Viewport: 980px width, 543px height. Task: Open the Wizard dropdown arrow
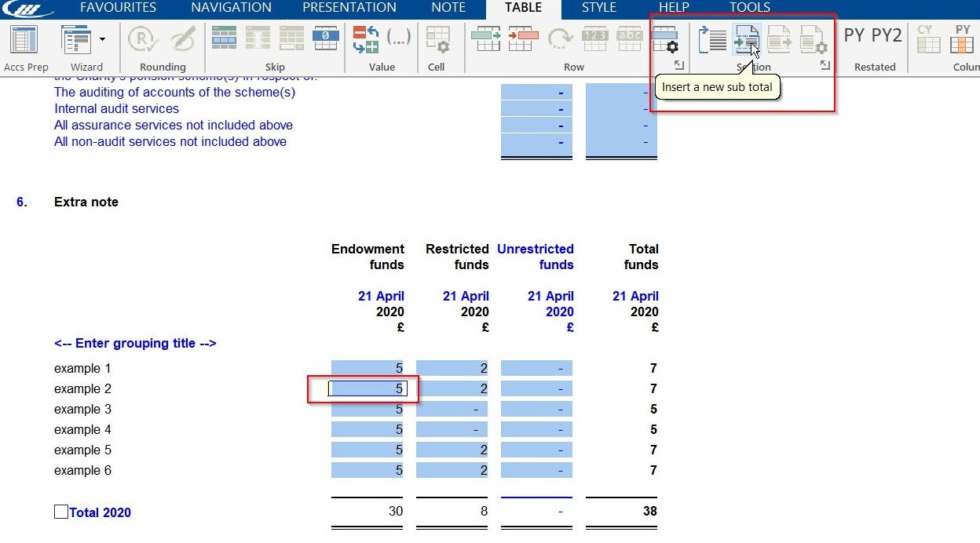[x=101, y=38]
